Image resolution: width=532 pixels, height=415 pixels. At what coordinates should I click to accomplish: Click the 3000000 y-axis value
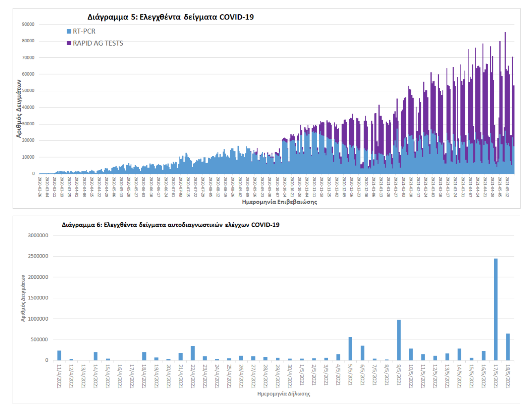[38, 236]
